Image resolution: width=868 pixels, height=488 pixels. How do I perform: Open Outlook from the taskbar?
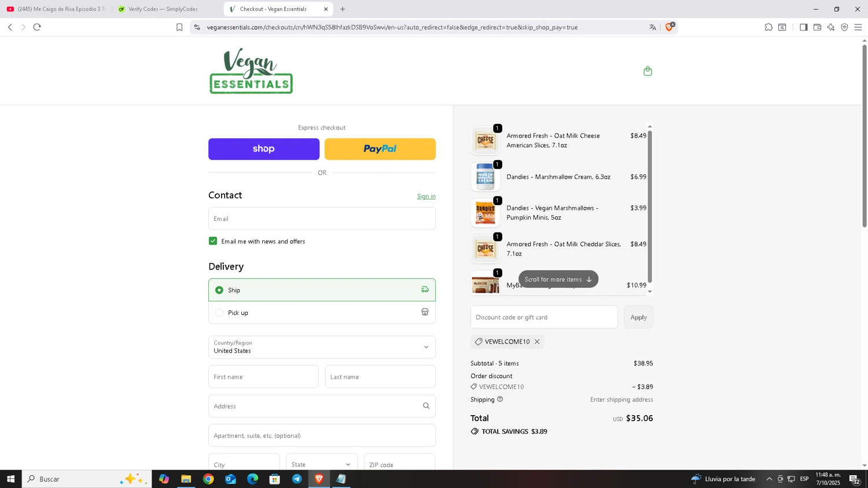[230, 479]
